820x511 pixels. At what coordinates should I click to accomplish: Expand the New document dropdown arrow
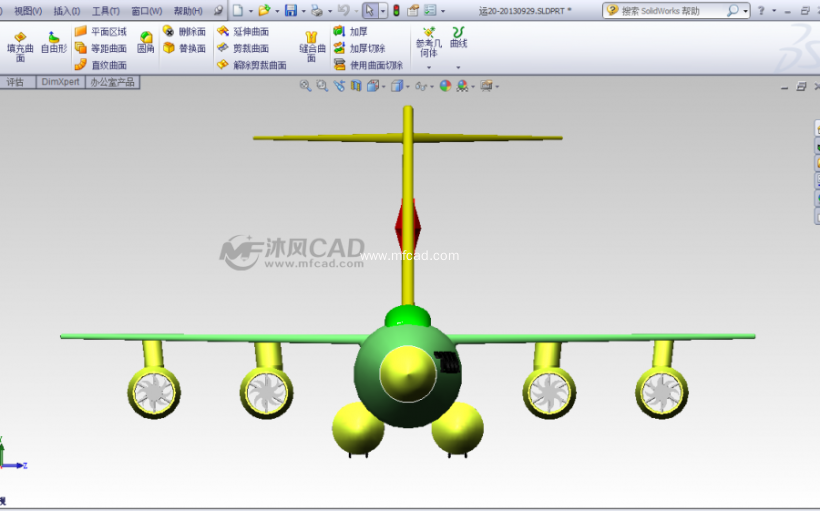tap(250, 11)
